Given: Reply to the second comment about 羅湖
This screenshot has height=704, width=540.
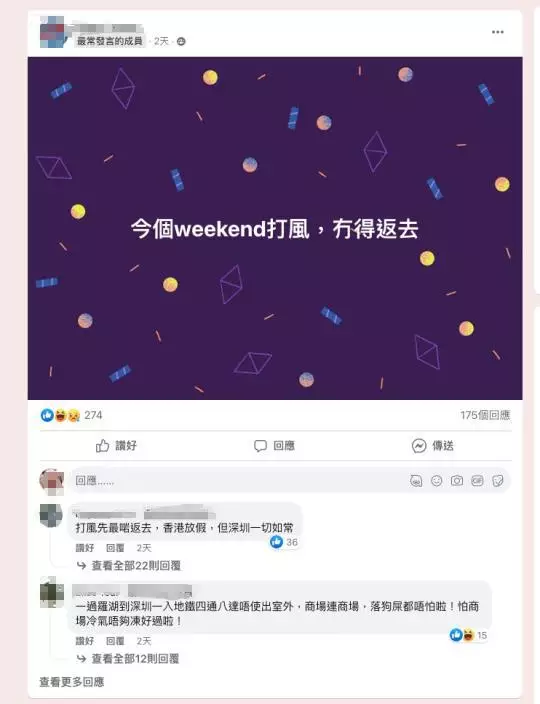Looking at the screenshot, I should coord(115,641).
